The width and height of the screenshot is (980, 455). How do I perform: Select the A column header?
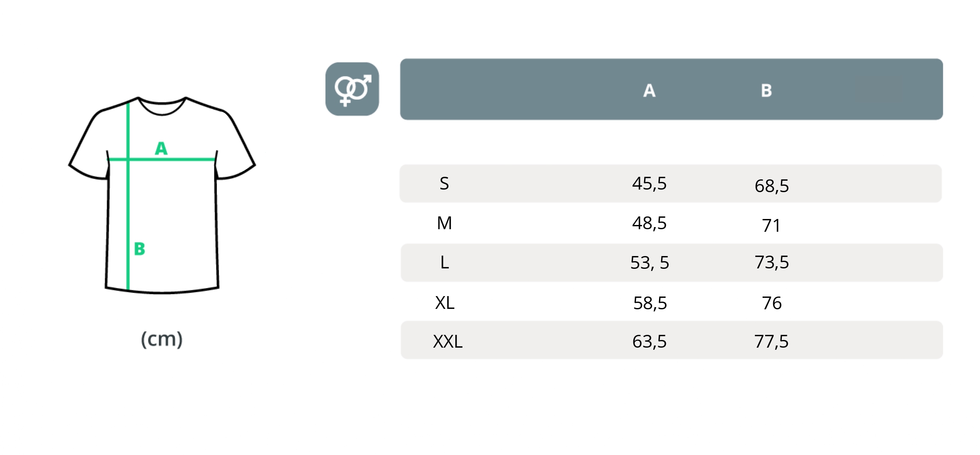[649, 90]
